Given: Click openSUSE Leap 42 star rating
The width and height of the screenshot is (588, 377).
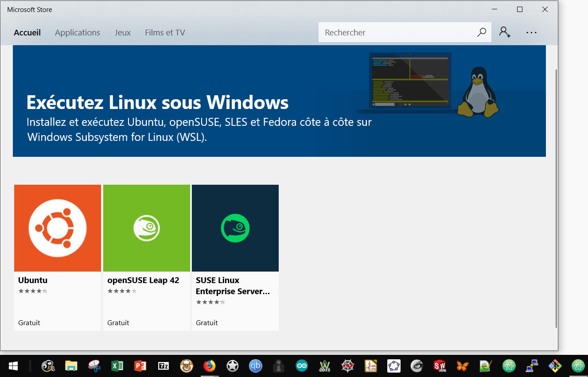Looking at the screenshot, I should (x=122, y=291).
